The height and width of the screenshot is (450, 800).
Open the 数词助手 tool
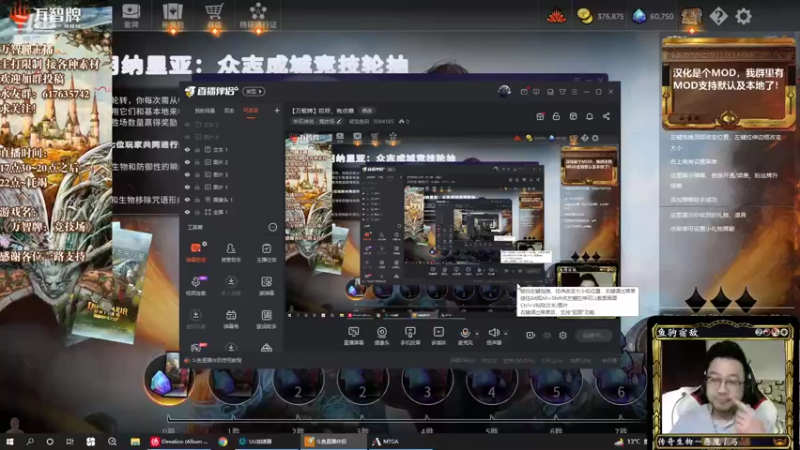[x=266, y=319]
